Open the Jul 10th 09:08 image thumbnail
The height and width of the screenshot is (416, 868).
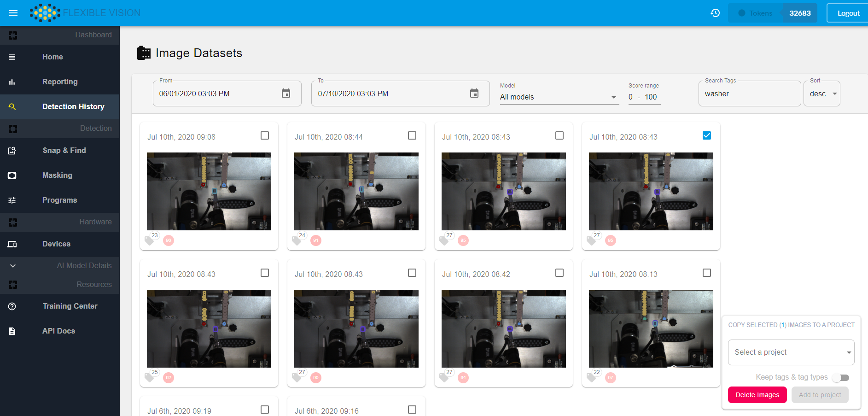pos(209,192)
